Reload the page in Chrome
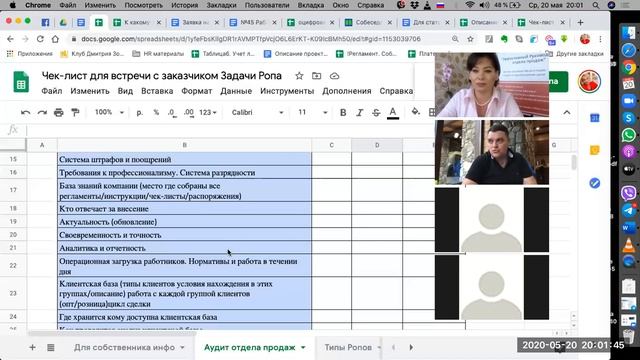 coord(40,39)
